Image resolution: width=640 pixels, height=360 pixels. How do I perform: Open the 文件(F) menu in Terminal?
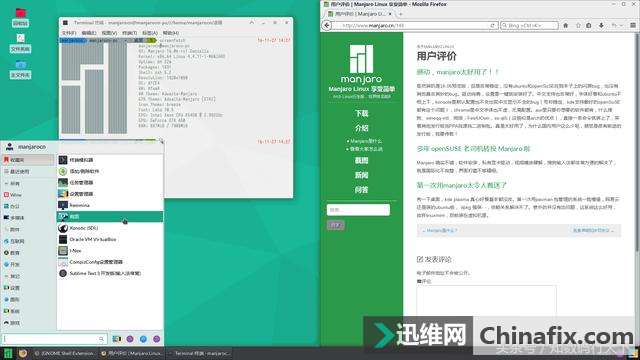[x=69, y=33]
